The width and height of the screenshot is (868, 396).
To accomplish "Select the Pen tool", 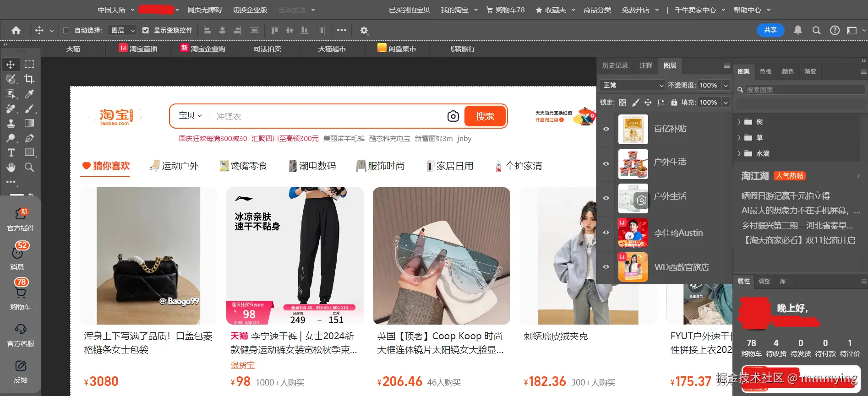I will coord(29,138).
